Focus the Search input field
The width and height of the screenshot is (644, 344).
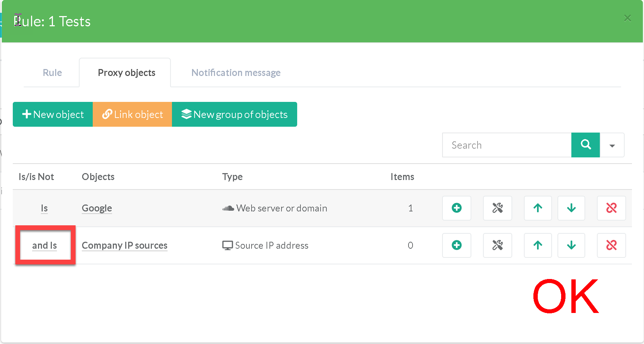507,145
